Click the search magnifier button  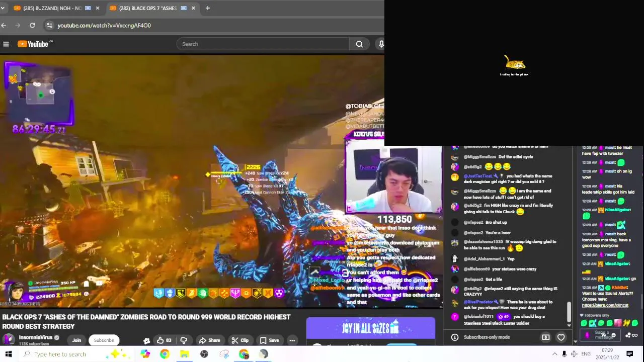point(359,44)
